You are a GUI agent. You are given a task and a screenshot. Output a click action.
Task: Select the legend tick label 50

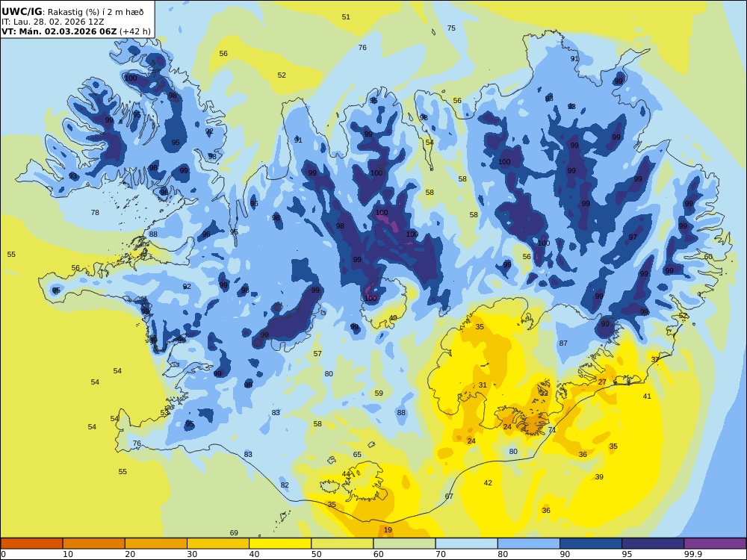(x=316, y=554)
